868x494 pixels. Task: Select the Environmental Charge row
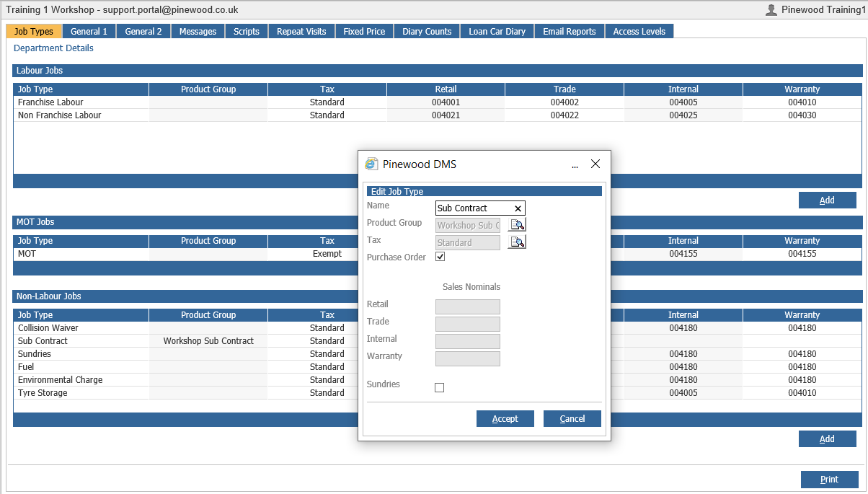click(438, 380)
